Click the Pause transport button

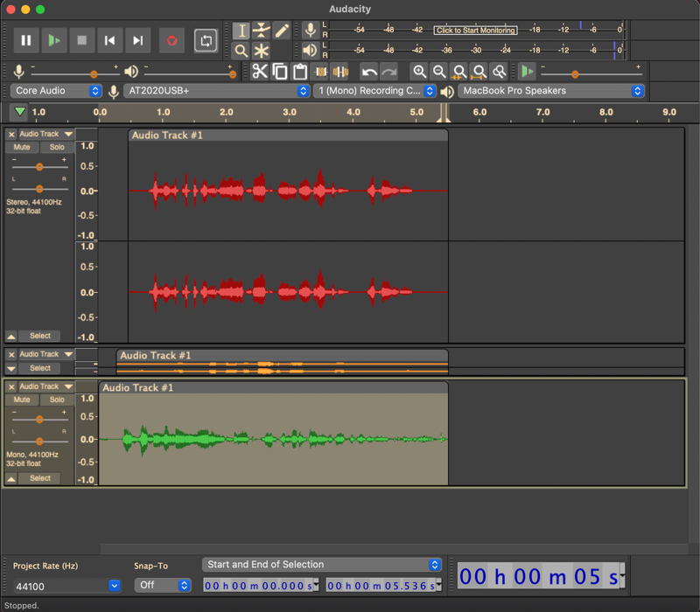26,40
